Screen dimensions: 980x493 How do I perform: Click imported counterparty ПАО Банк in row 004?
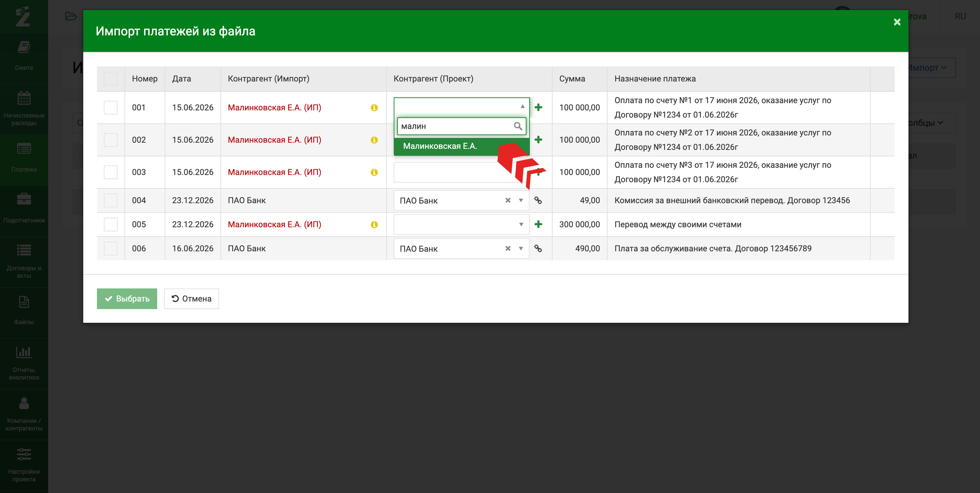247,200
